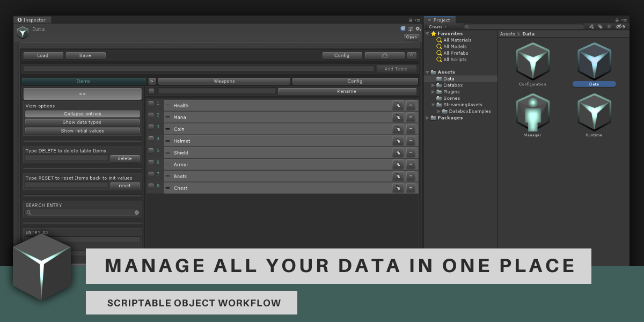Open the Create dropdown in Project
This screenshot has height=322, width=644.
[437, 27]
